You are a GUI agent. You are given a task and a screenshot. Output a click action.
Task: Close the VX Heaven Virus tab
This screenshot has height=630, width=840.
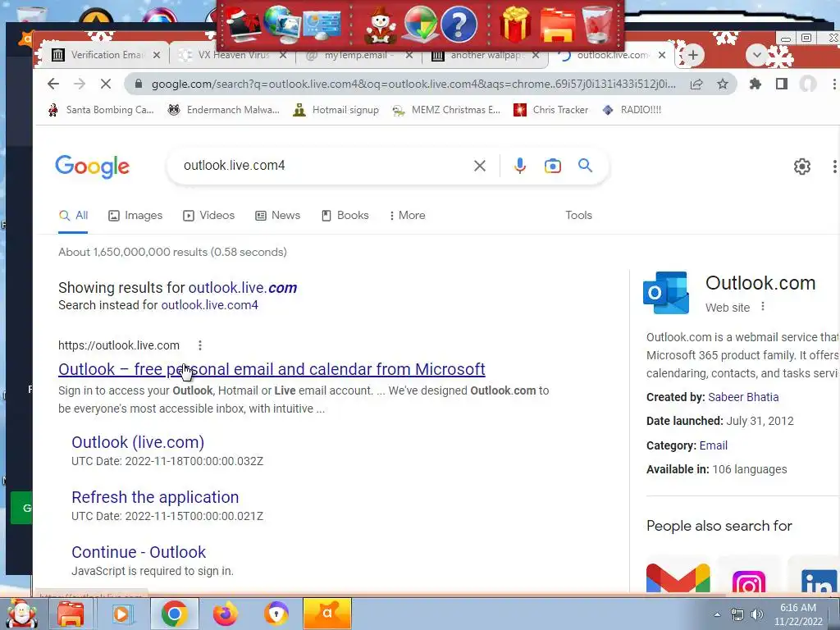click(283, 55)
